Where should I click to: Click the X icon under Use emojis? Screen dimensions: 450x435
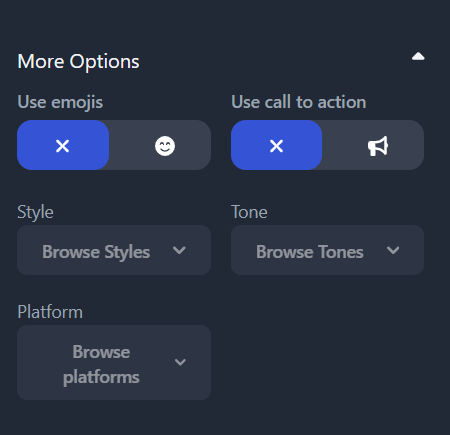point(63,146)
